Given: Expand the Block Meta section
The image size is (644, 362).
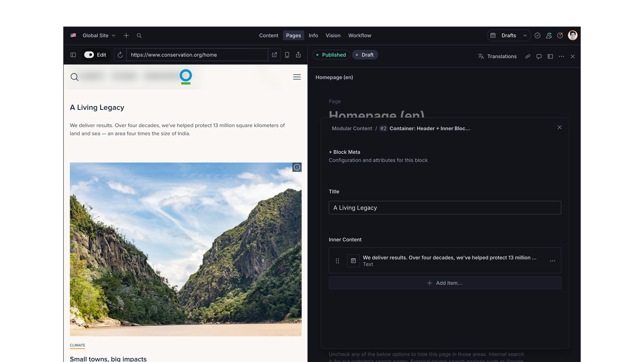Looking at the screenshot, I should (345, 152).
